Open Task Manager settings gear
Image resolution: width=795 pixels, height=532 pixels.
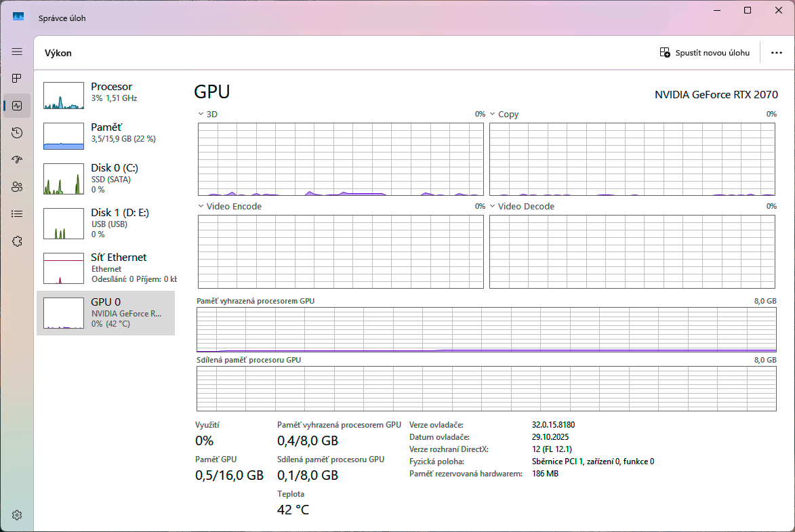click(17, 514)
